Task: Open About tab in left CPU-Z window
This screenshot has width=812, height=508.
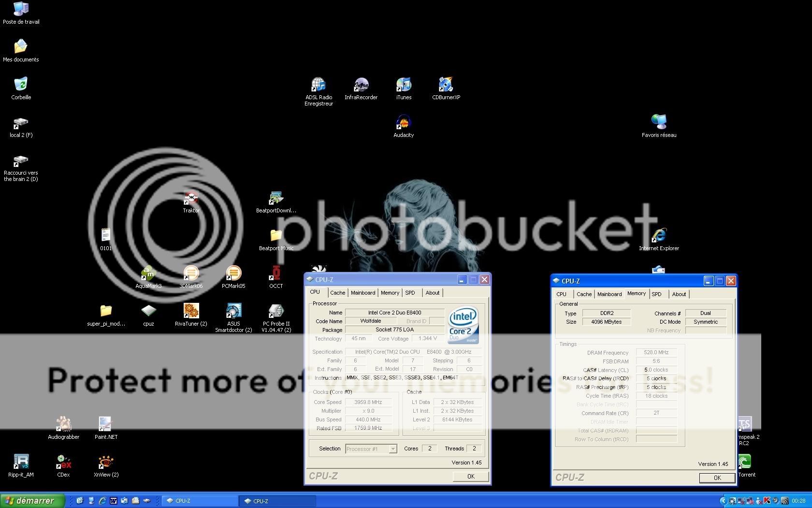Action: pos(433,293)
